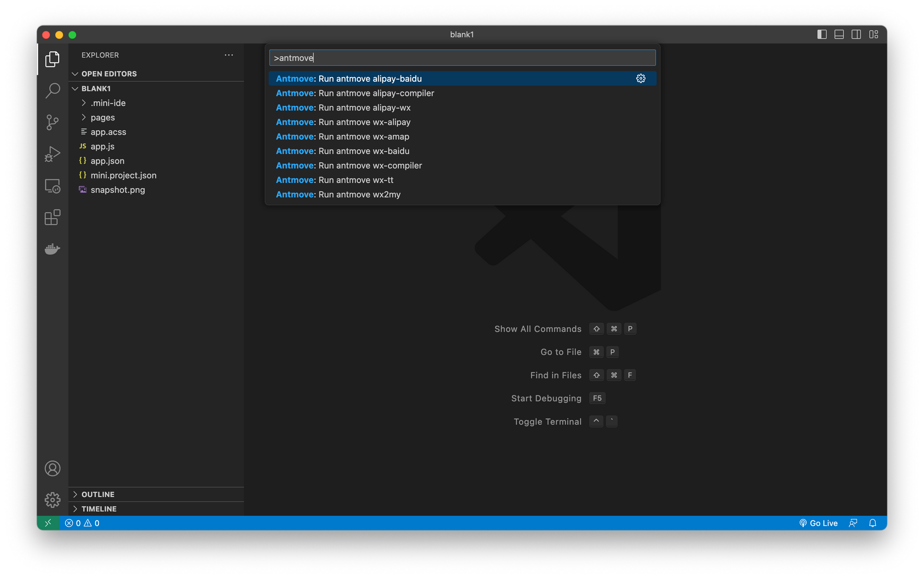The width and height of the screenshot is (924, 579).
Task: Toggle secondary side bar layout icon
Action: 856,35
